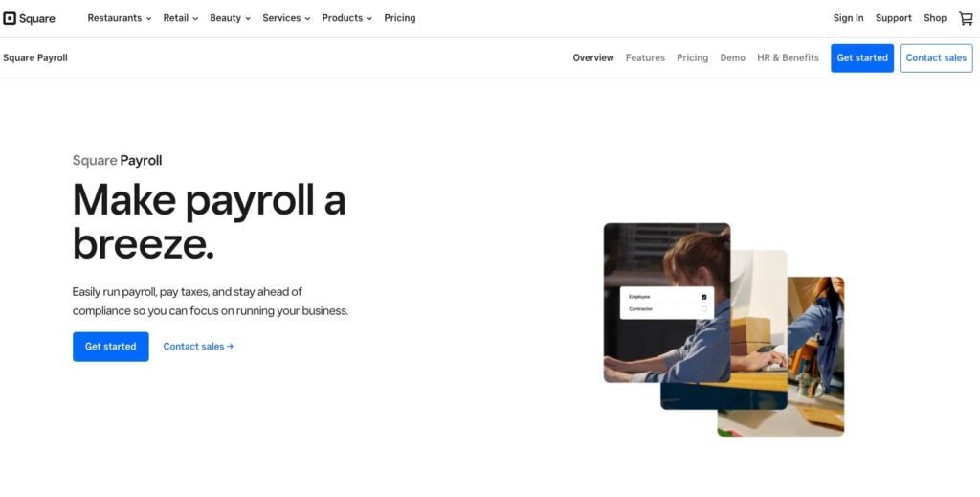
Task: Follow the hero Contact sales arrow link
Action: click(198, 347)
